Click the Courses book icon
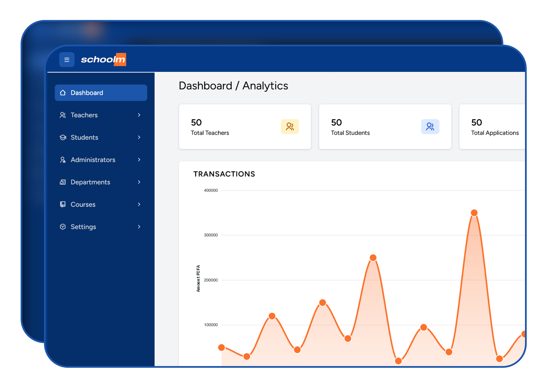 (x=63, y=204)
